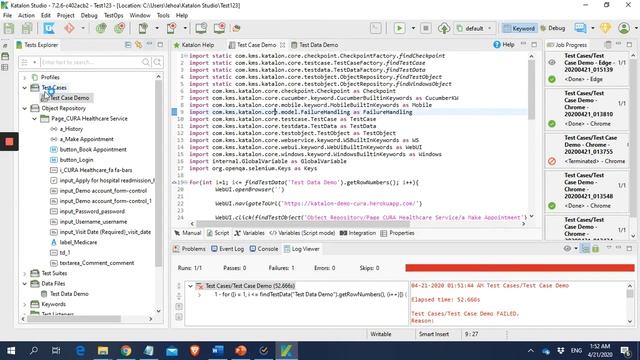Collapse the Data Files tree node

[x=24, y=284]
